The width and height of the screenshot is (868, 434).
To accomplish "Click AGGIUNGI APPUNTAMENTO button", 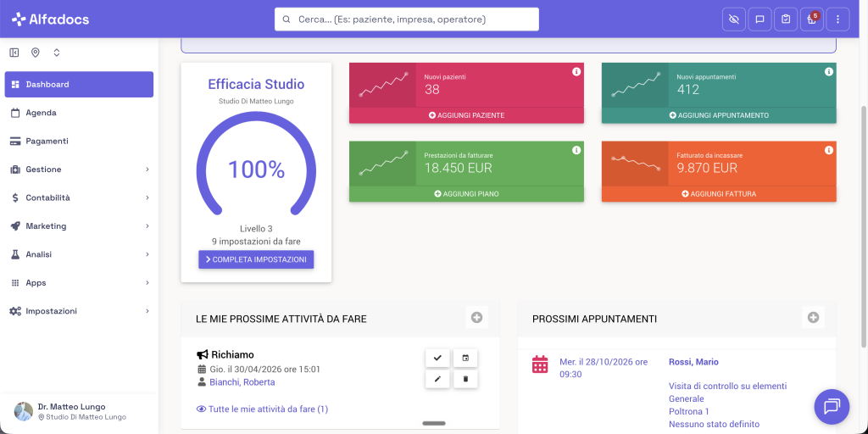I will pyautogui.click(x=719, y=115).
